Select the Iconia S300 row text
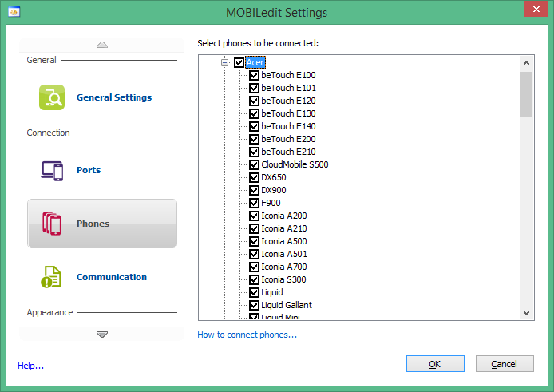 283,279
